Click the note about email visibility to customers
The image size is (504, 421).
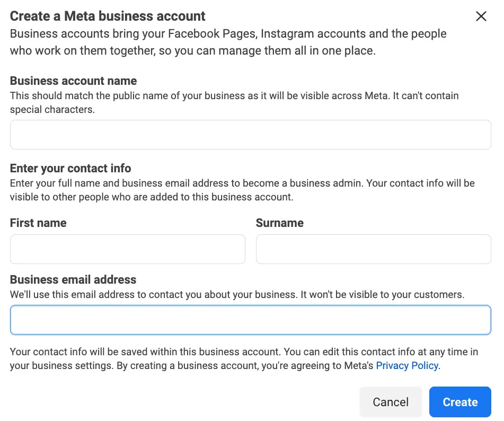point(237,295)
